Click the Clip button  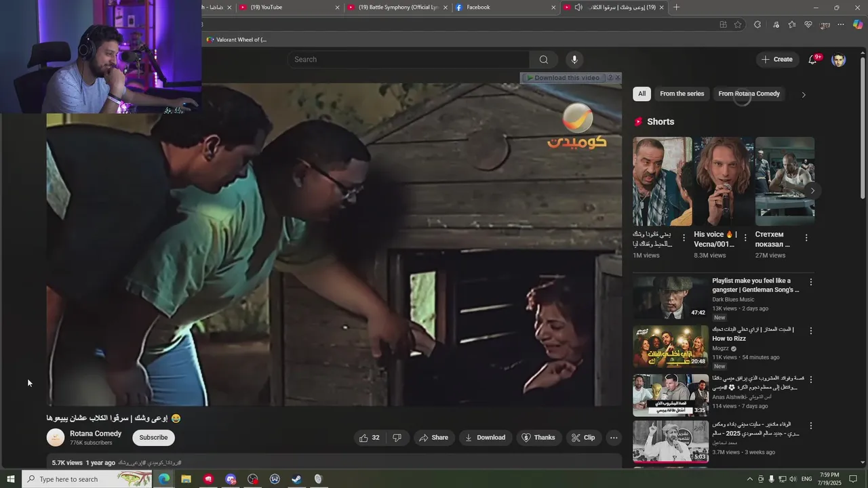point(583,438)
